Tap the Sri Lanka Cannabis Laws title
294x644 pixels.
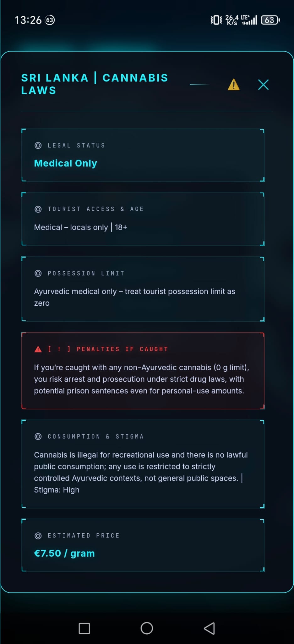[x=95, y=84]
